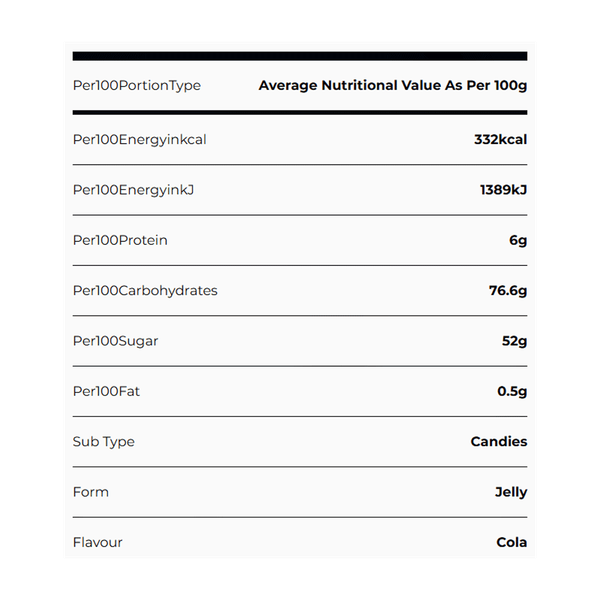Select the 76.6g carbohydrates value

click(x=507, y=291)
